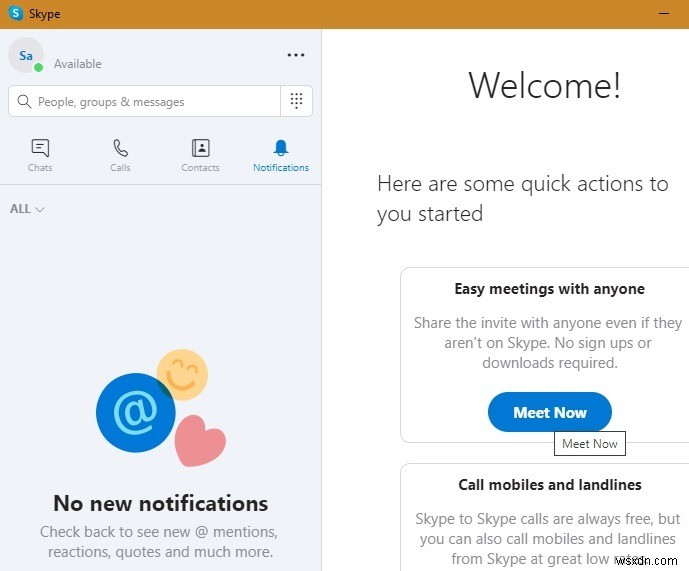Screen dimensions: 689x571
Task: Open the More options ellipsis menu
Action: [296, 55]
